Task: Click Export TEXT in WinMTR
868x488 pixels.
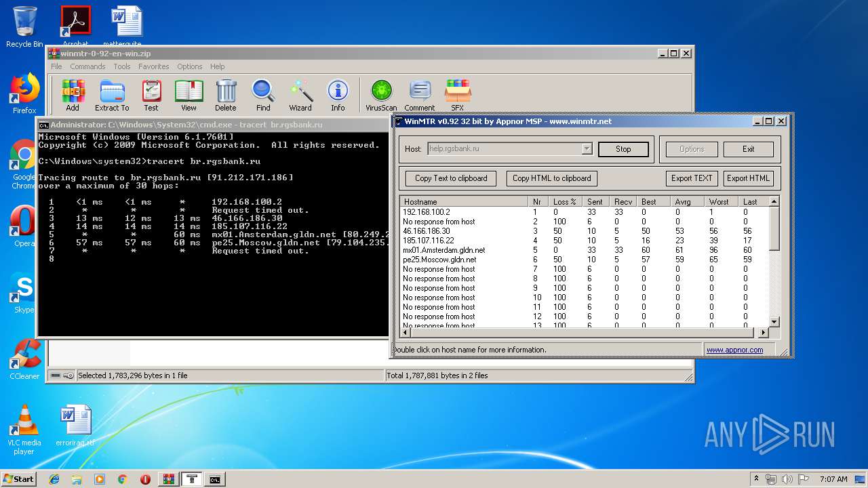Action: point(692,178)
